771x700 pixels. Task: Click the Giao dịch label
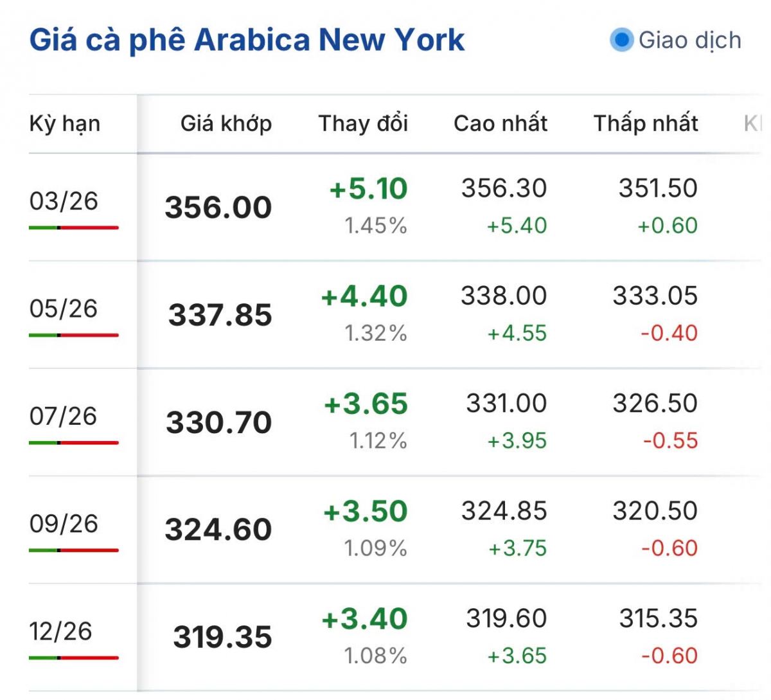tap(689, 40)
